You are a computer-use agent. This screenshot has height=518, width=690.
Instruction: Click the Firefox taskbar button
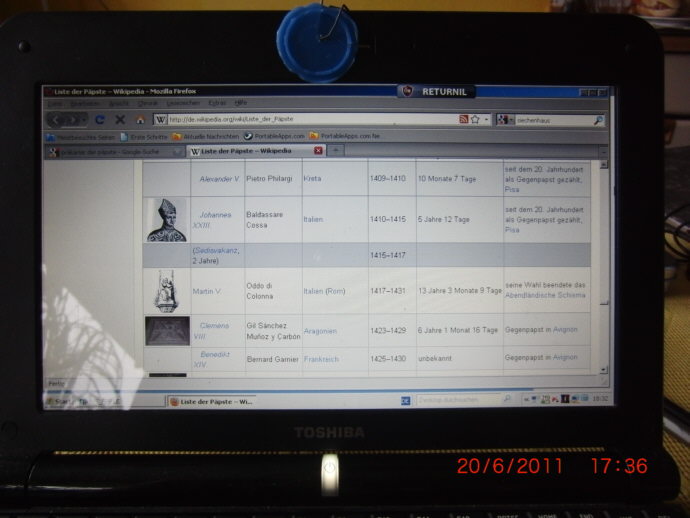[215, 400]
